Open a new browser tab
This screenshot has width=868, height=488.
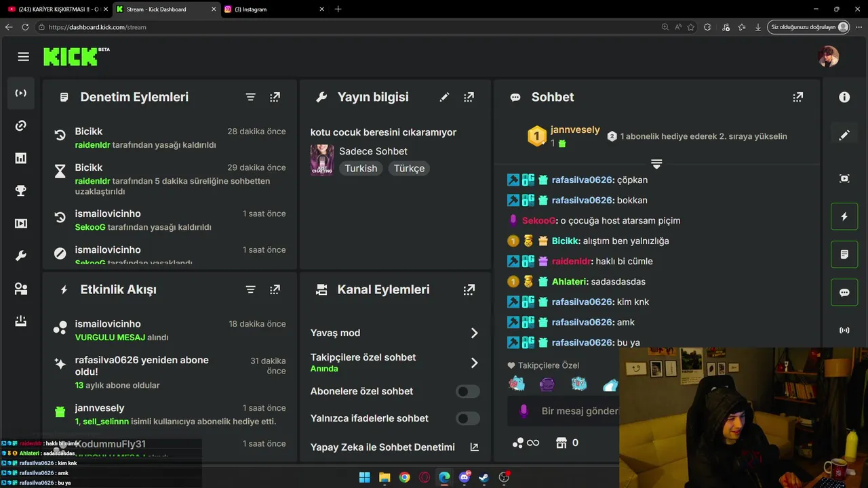pos(338,9)
